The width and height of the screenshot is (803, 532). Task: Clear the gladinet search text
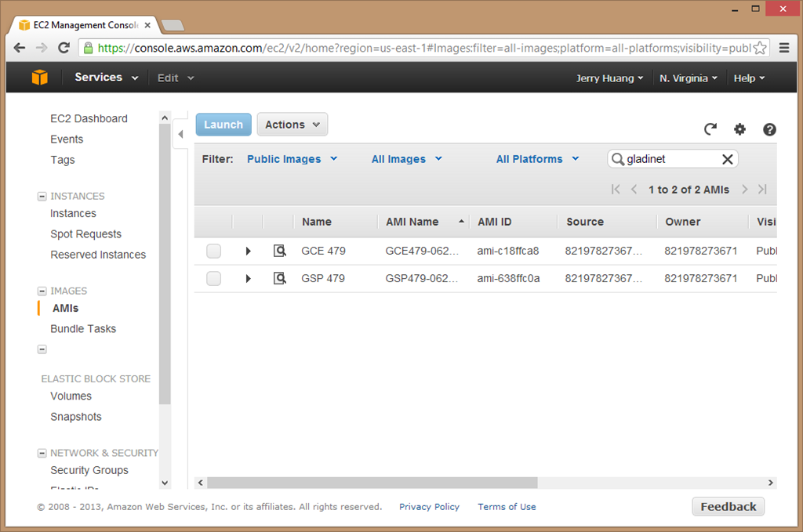(727, 159)
